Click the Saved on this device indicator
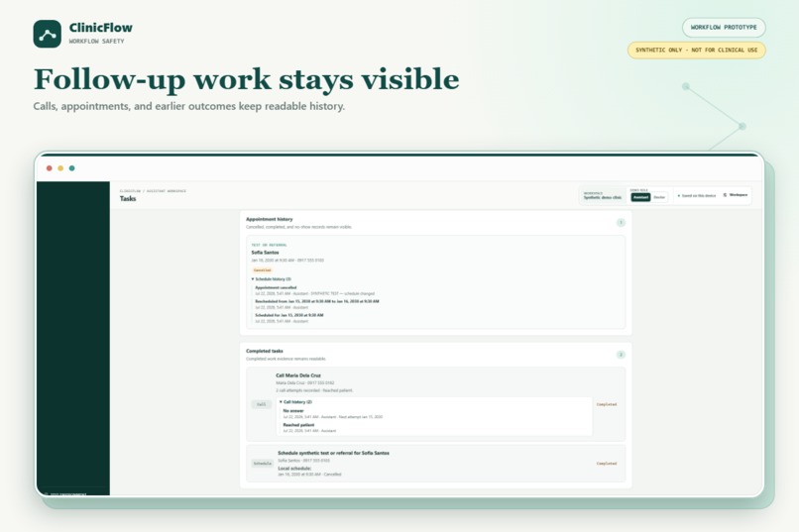Viewport: 799px width, 532px height. 697,195
